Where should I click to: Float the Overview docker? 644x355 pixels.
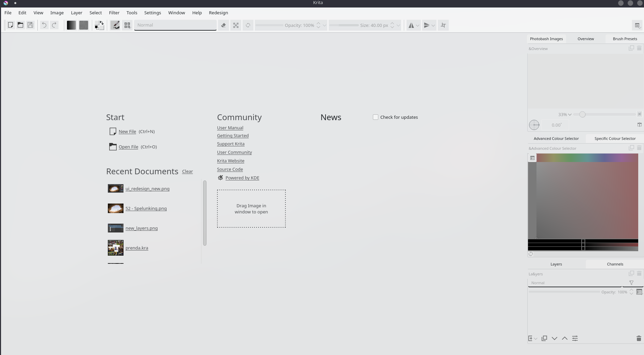pyautogui.click(x=631, y=48)
